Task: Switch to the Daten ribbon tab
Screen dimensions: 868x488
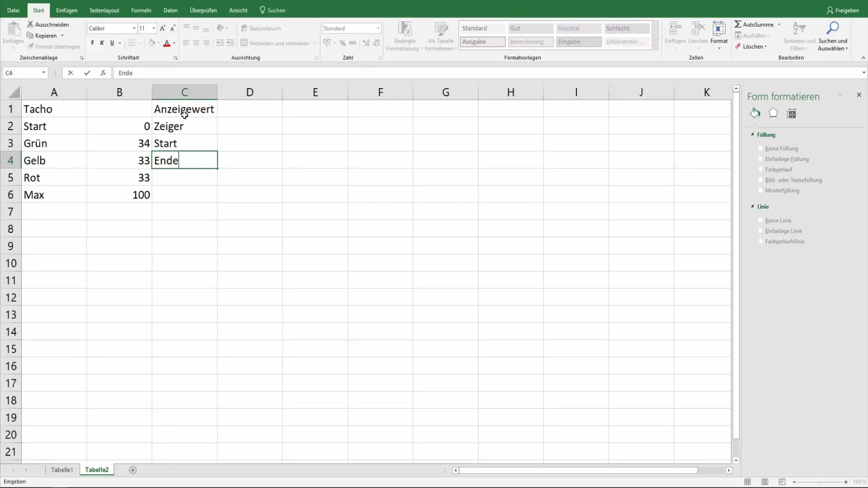Action: tap(170, 10)
